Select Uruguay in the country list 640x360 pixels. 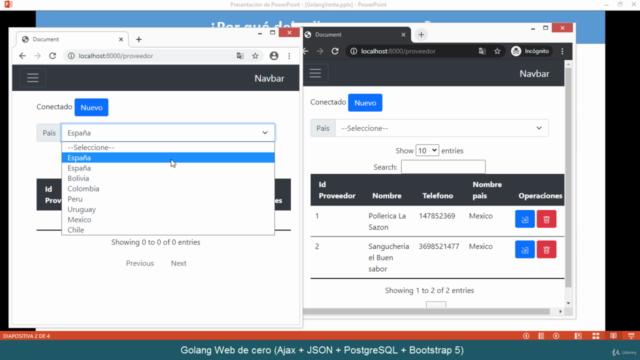[168, 209]
